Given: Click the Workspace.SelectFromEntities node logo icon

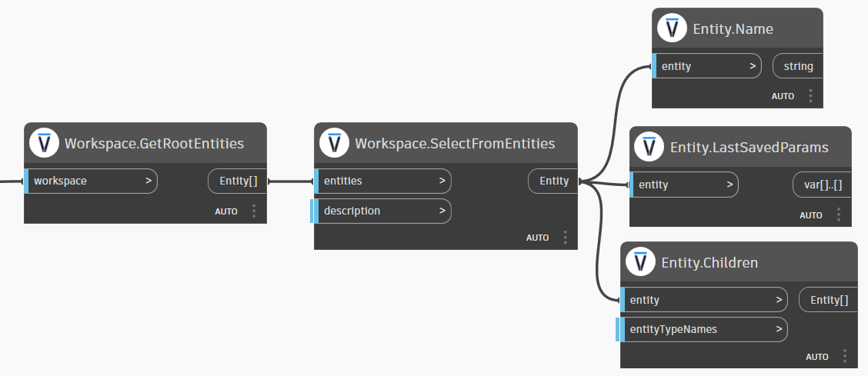Looking at the screenshot, I should pos(334,143).
